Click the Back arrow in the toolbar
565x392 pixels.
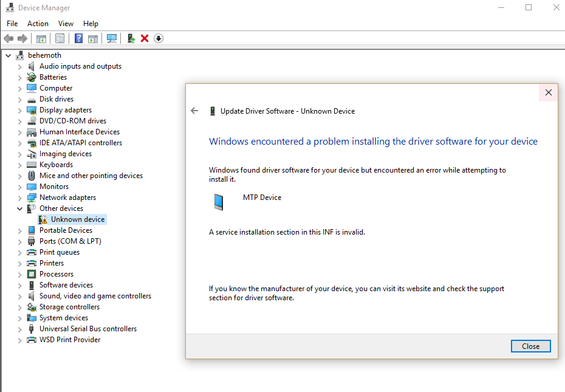click(x=9, y=38)
